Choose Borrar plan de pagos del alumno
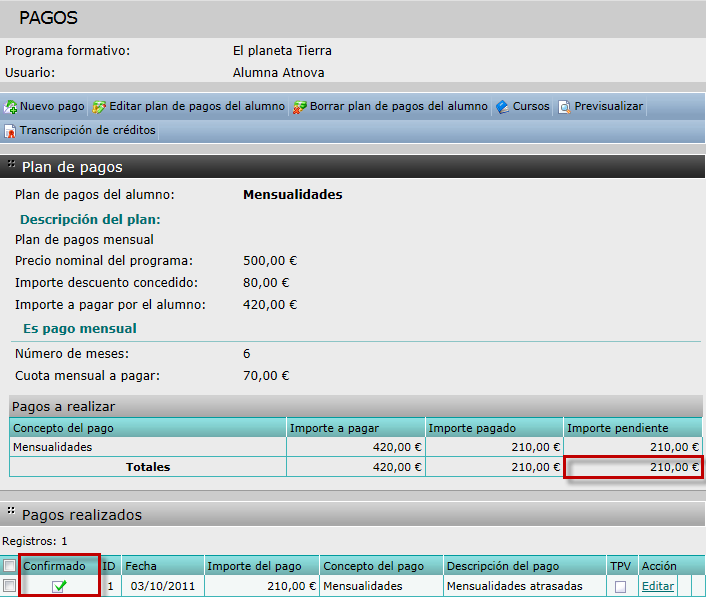This screenshot has width=706, height=597. tap(398, 106)
